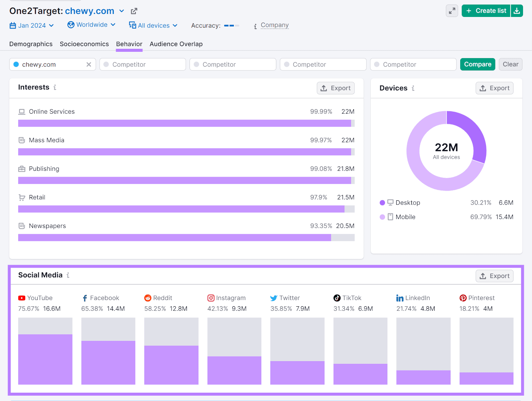532x401 pixels.
Task: Open the Company link next to Accuracy
Action: click(274, 25)
